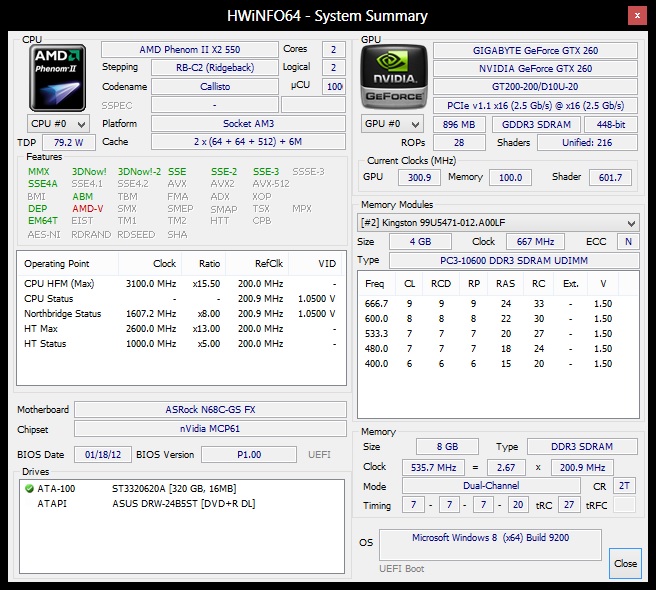Click the Dual-Channel mode field
Viewport: 656px width, 590px height.
(x=491, y=485)
